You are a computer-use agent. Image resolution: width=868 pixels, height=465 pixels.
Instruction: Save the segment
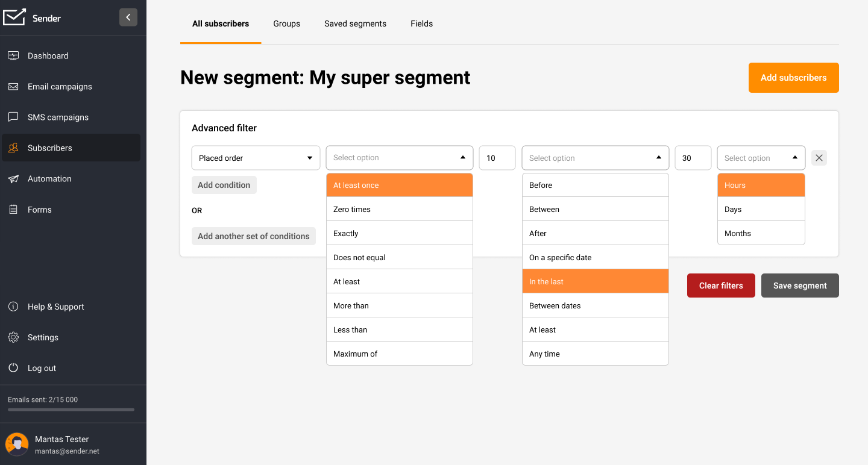(x=800, y=285)
